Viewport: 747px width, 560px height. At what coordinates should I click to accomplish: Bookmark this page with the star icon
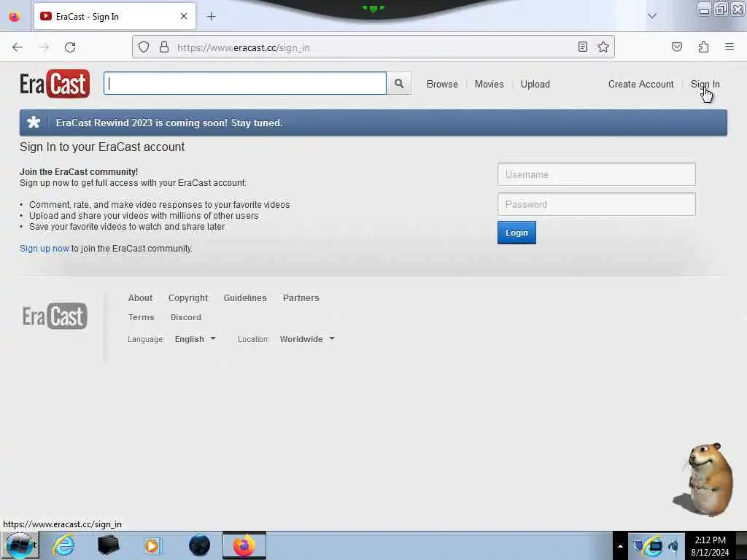(x=603, y=47)
